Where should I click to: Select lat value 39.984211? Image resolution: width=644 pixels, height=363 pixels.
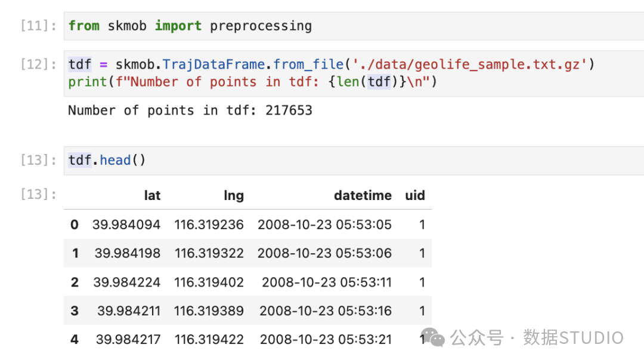click(x=129, y=311)
